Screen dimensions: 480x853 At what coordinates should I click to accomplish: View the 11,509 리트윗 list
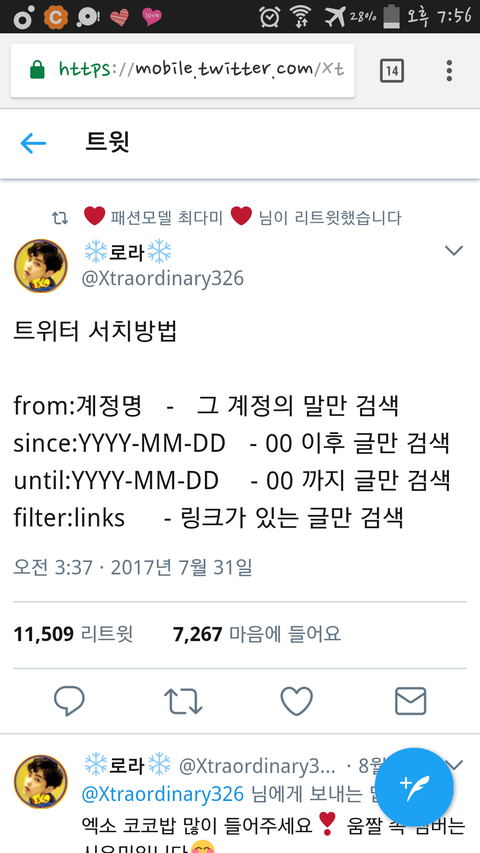[73, 634]
